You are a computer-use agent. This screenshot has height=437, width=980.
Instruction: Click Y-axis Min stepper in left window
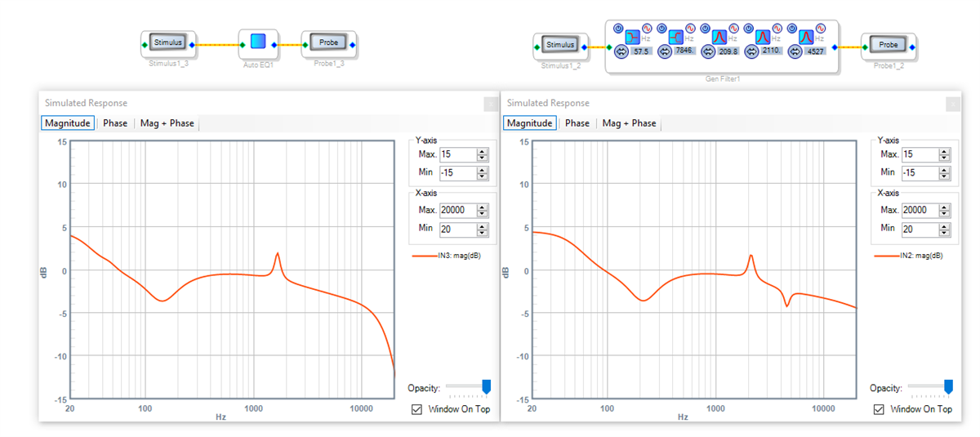(482, 172)
